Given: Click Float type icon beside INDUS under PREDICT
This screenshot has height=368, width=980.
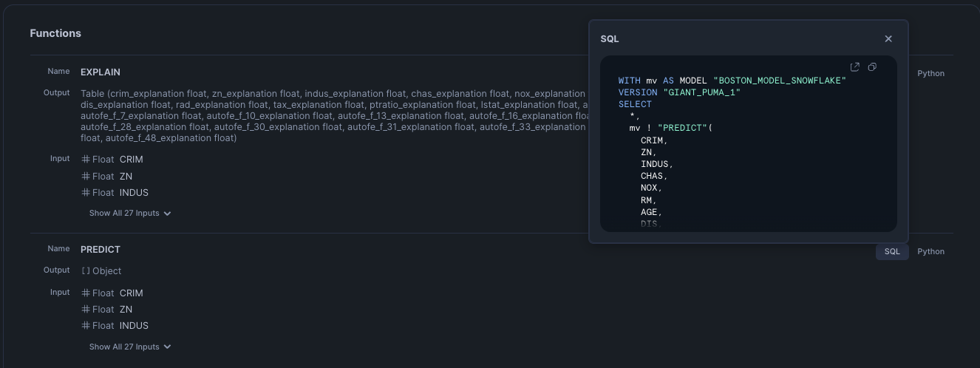Looking at the screenshot, I should pyautogui.click(x=86, y=326).
